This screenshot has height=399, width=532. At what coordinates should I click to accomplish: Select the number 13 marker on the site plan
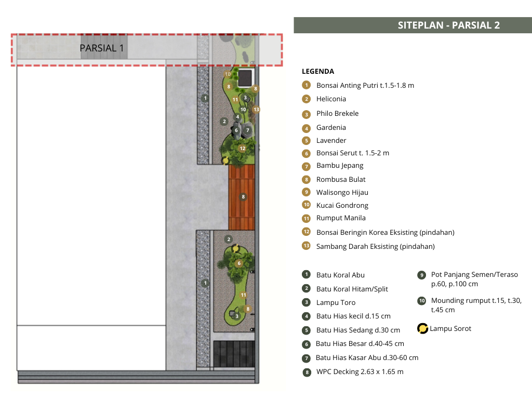tap(256, 109)
